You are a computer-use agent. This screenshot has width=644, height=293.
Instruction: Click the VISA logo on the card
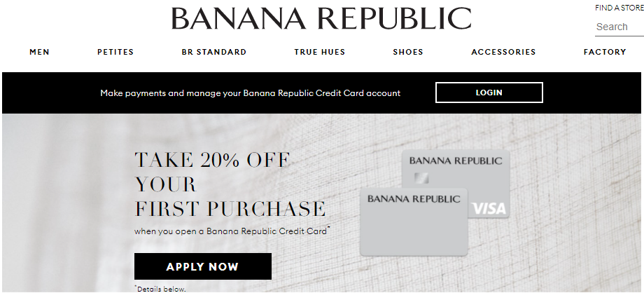(489, 208)
